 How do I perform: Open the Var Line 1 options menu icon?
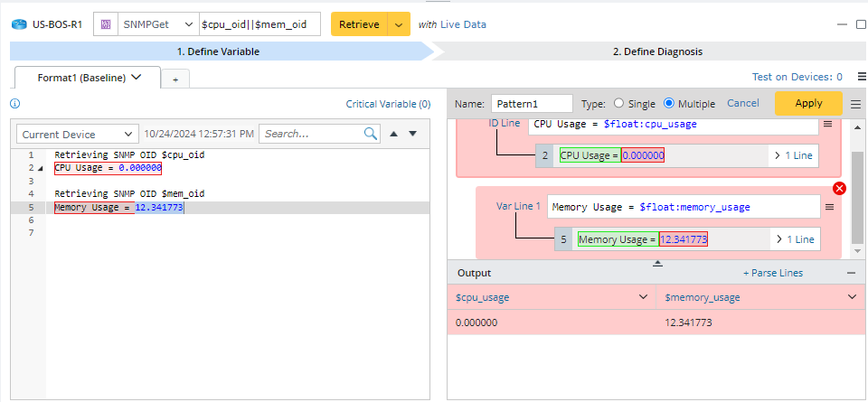tap(827, 207)
